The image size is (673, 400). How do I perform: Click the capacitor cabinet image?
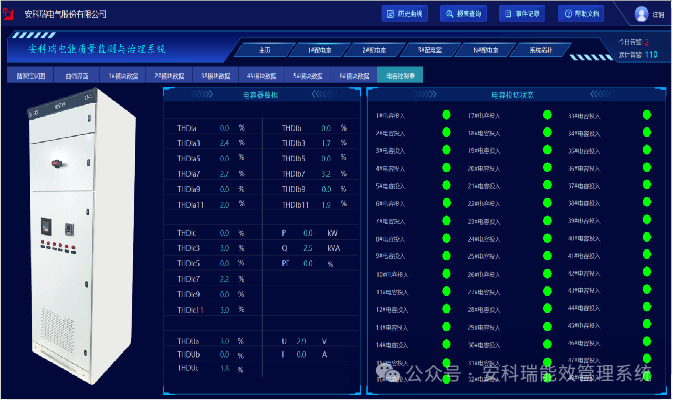pyautogui.click(x=82, y=236)
